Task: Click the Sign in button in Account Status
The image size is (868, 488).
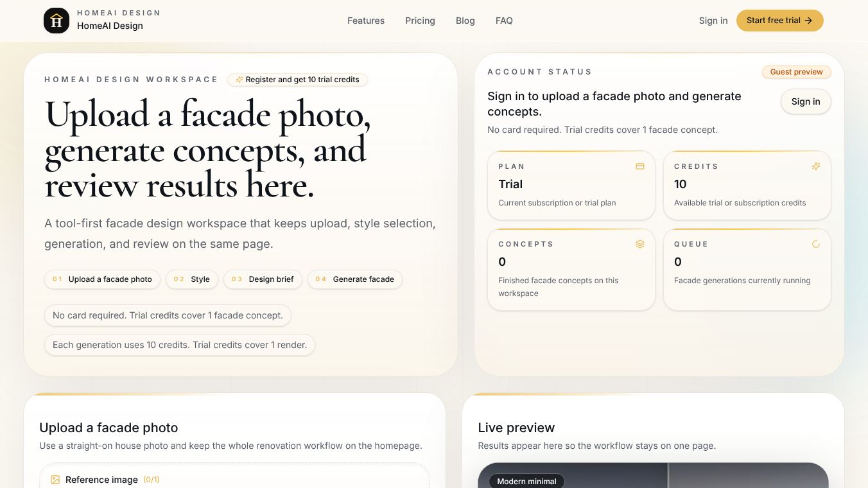Action: [x=806, y=101]
